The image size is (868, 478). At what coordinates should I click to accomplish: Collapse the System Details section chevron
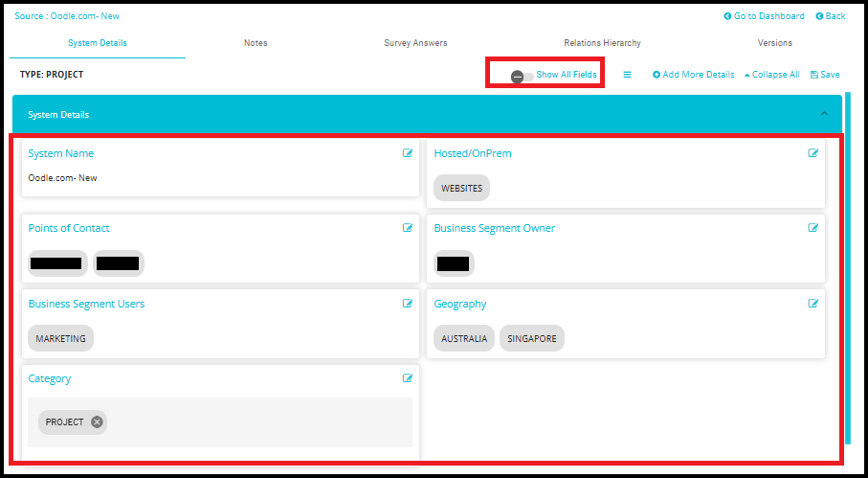[x=825, y=114]
